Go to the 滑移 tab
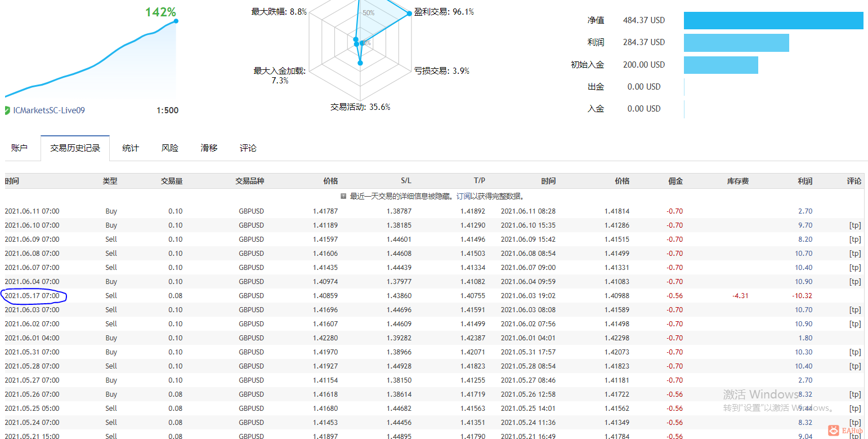The height and width of the screenshot is (439, 868). 209,148
